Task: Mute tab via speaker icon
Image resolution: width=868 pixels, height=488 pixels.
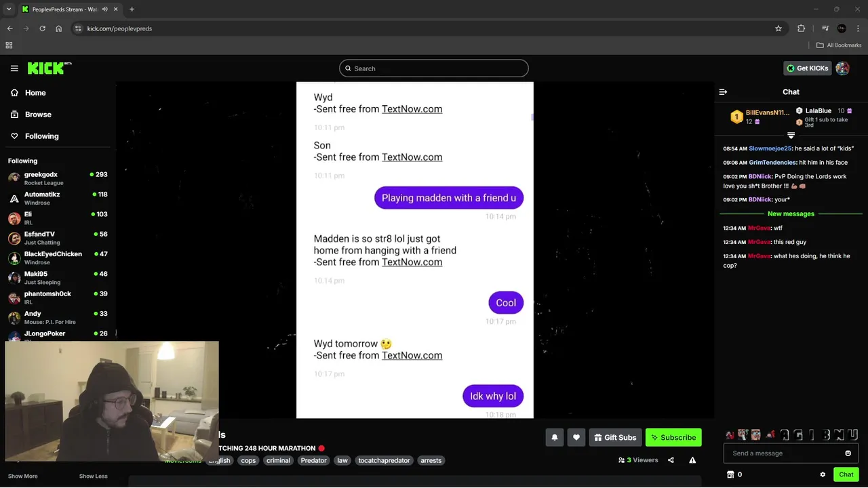Action: (x=104, y=9)
